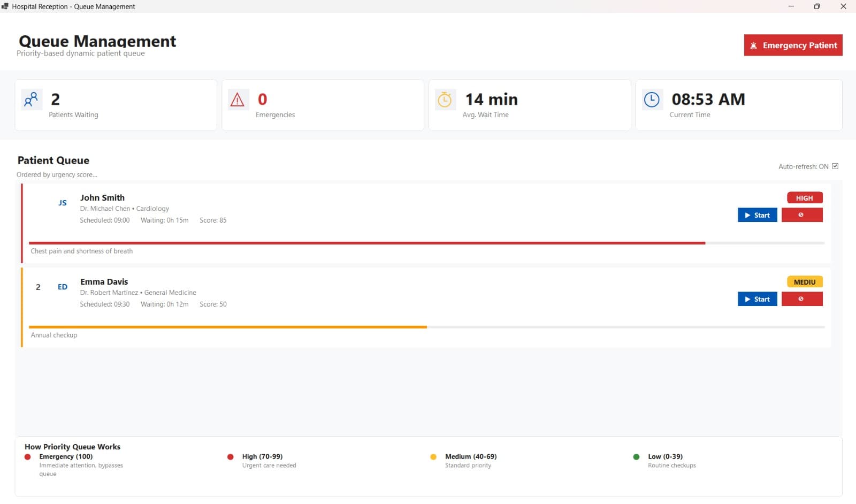Click 'Score: 85' value
This screenshot has width=856, height=504.
(213, 220)
